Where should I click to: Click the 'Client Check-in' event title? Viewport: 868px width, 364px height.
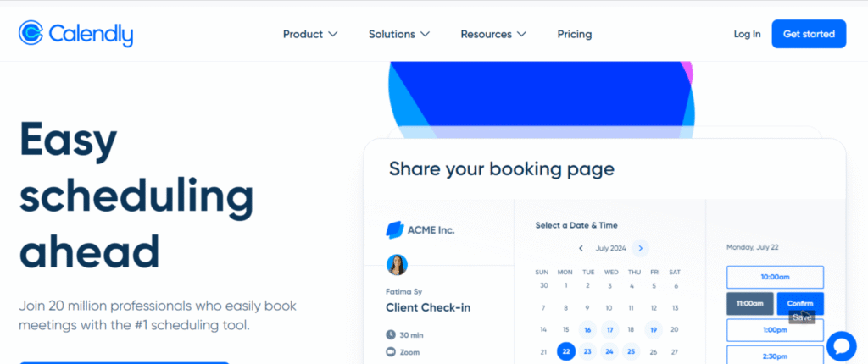pos(428,307)
